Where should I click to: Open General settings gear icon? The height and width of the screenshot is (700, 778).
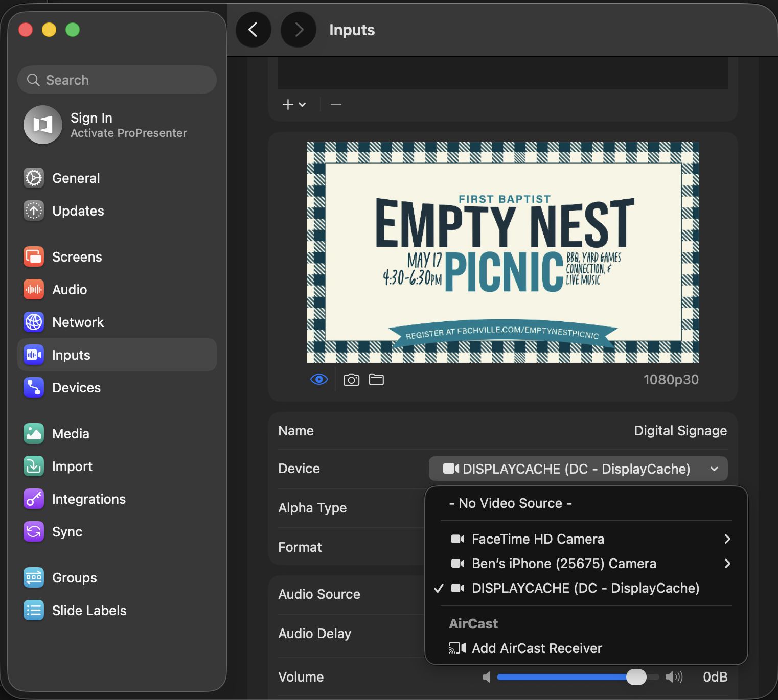[34, 178]
